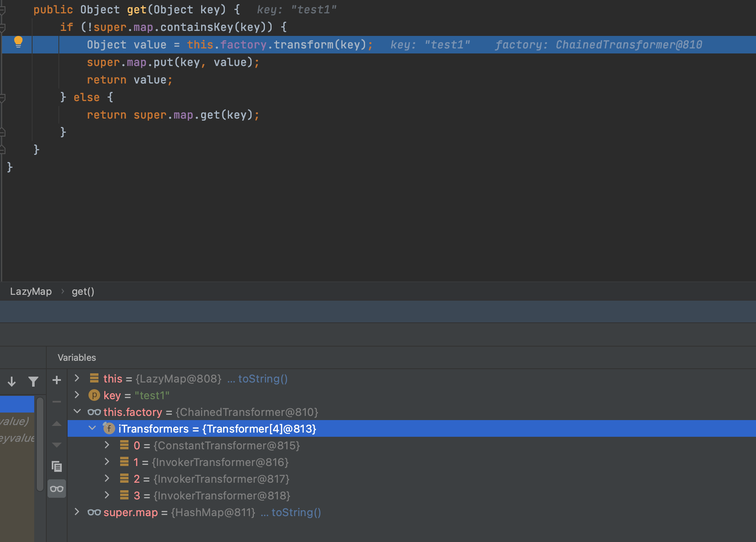Click the array element icon for index 3
This screenshot has width=756, height=542.
point(124,495)
